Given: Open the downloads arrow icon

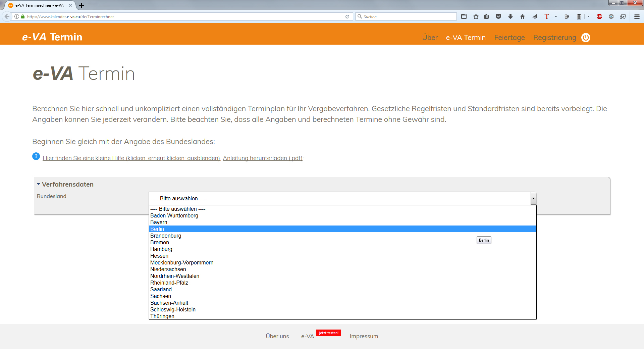Looking at the screenshot, I should (511, 16).
